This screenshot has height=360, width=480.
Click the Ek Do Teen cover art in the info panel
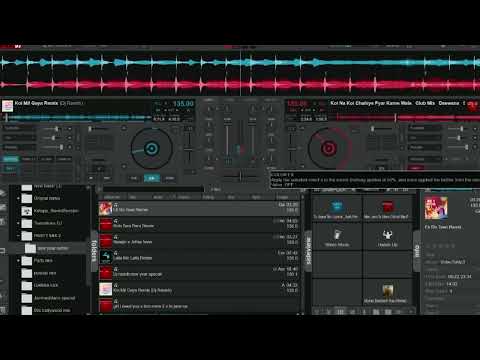(436, 208)
